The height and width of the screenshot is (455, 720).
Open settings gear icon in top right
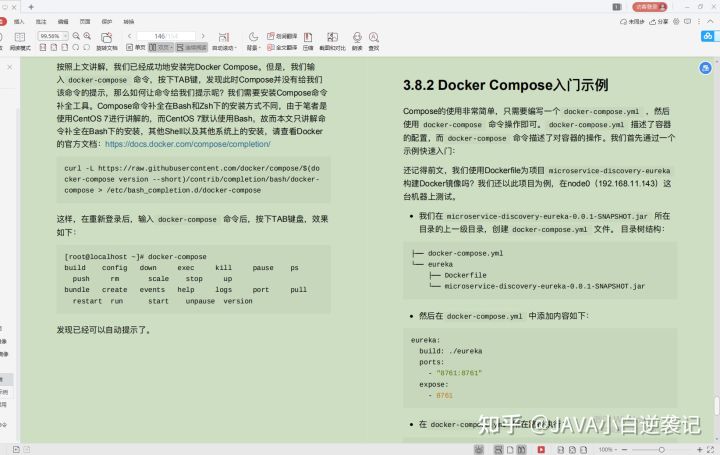coord(676,22)
